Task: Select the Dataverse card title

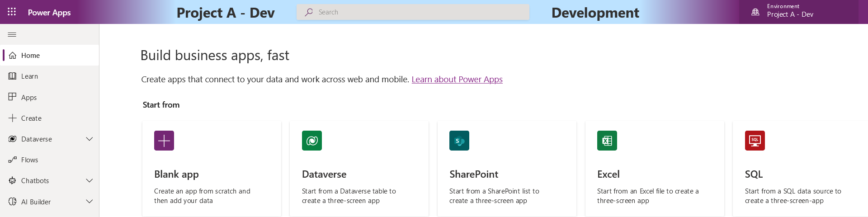Action: point(324,174)
